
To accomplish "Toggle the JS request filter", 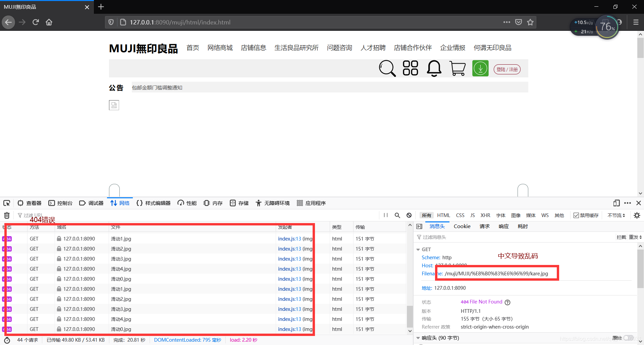I will [473, 215].
